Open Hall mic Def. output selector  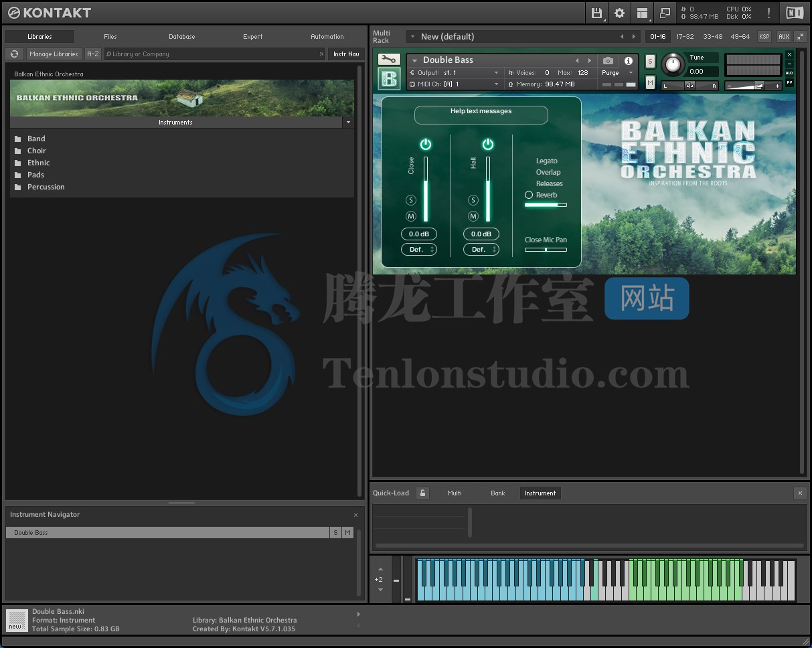click(x=481, y=250)
